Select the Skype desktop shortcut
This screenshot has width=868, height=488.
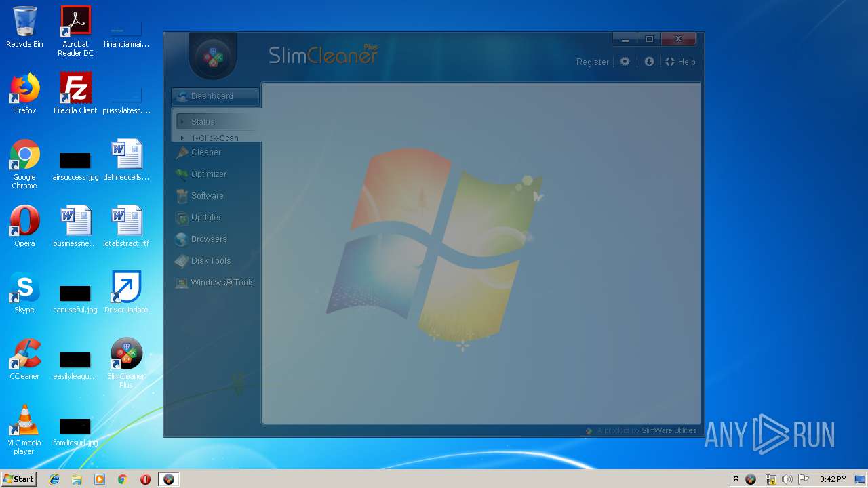[24, 293]
